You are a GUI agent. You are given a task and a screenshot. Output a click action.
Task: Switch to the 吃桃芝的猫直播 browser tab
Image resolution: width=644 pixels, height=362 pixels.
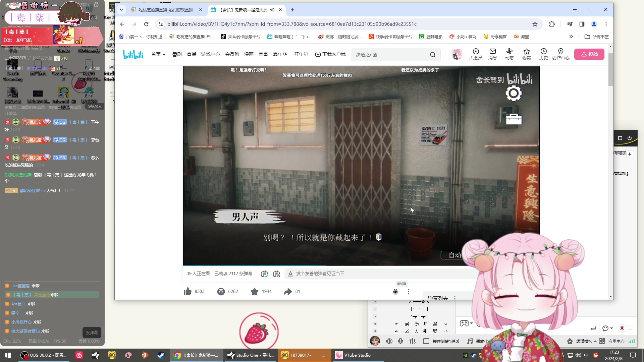[166, 10]
